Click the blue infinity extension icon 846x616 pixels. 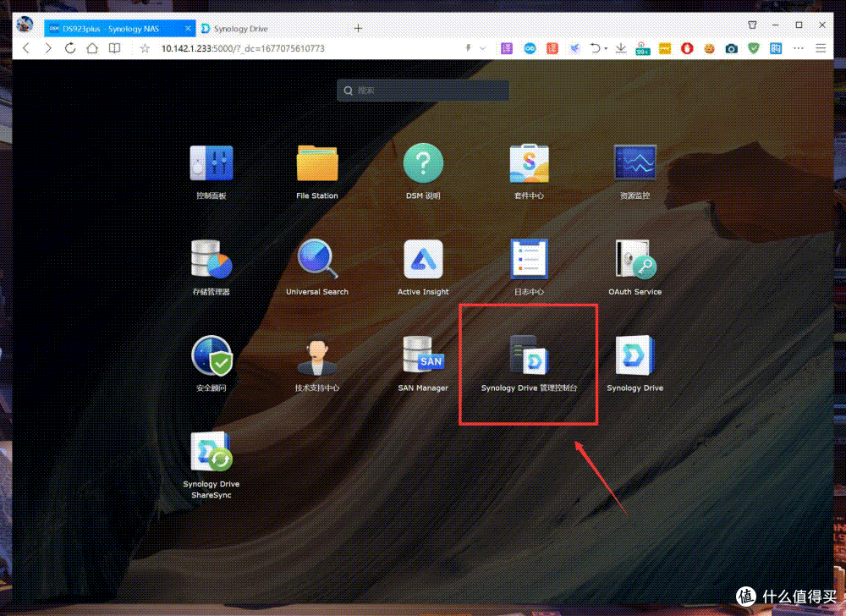[x=530, y=48]
